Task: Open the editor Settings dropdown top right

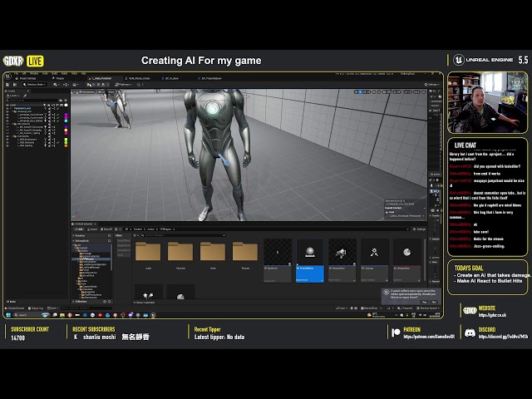Action: (x=431, y=85)
